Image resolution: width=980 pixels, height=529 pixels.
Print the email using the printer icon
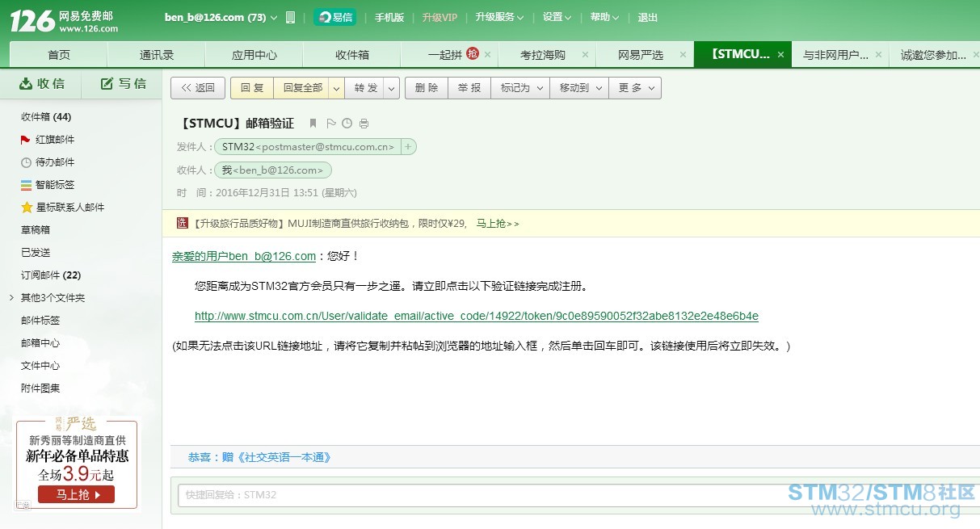364,124
